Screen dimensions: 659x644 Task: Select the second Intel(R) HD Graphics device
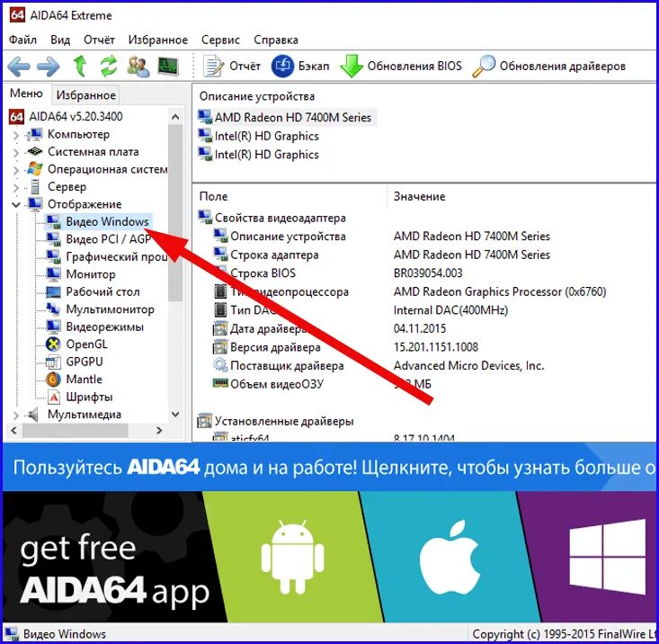click(259, 155)
